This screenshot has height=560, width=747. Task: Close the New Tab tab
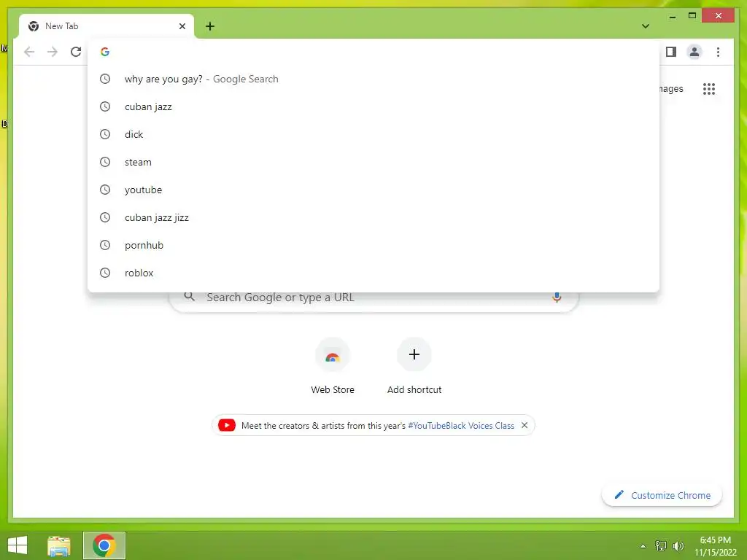pyautogui.click(x=182, y=26)
